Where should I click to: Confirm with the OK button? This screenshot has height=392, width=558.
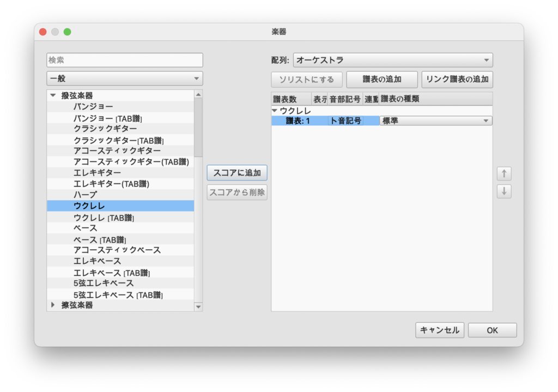[x=492, y=330]
